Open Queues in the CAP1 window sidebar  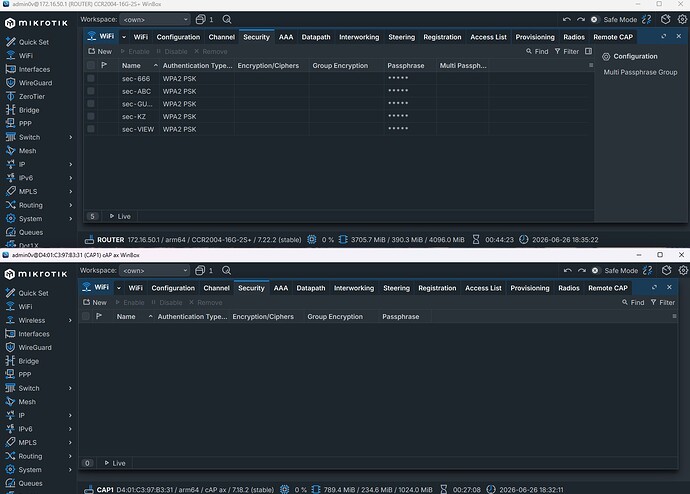click(24, 483)
